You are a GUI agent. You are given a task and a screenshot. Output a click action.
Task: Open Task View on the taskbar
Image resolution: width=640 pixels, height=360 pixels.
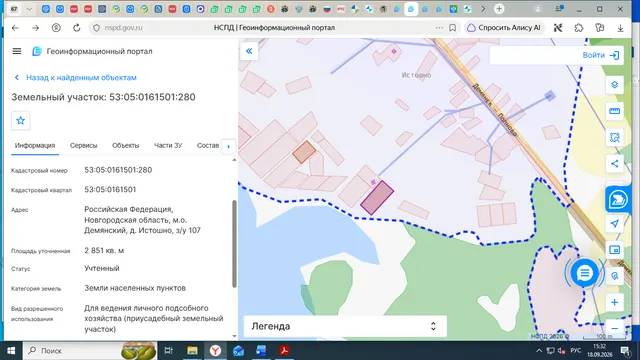[168, 350]
